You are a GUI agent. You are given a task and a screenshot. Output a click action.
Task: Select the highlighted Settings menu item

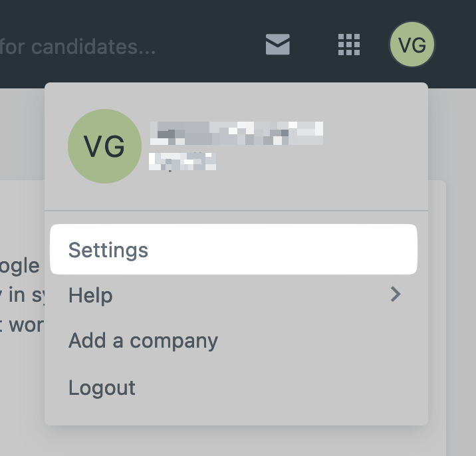point(233,249)
